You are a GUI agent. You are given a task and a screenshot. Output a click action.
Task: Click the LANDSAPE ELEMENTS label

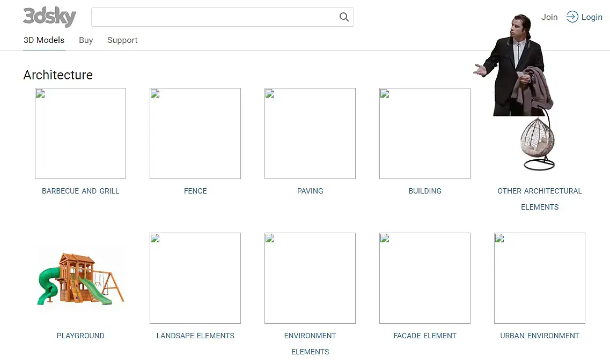(x=195, y=336)
